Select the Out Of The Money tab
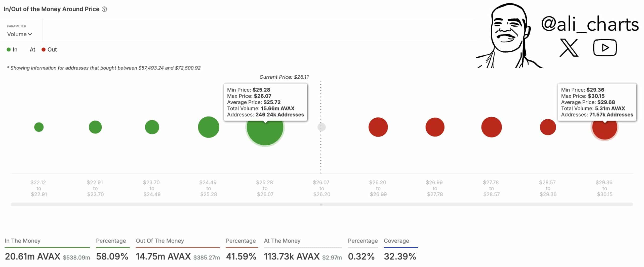 pos(160,241)
